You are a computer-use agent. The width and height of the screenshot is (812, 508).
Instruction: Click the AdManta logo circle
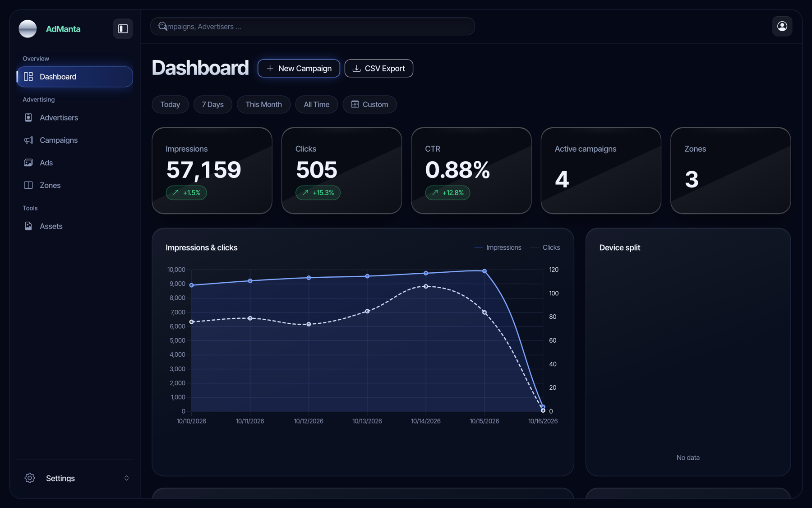tap(28, 28)
